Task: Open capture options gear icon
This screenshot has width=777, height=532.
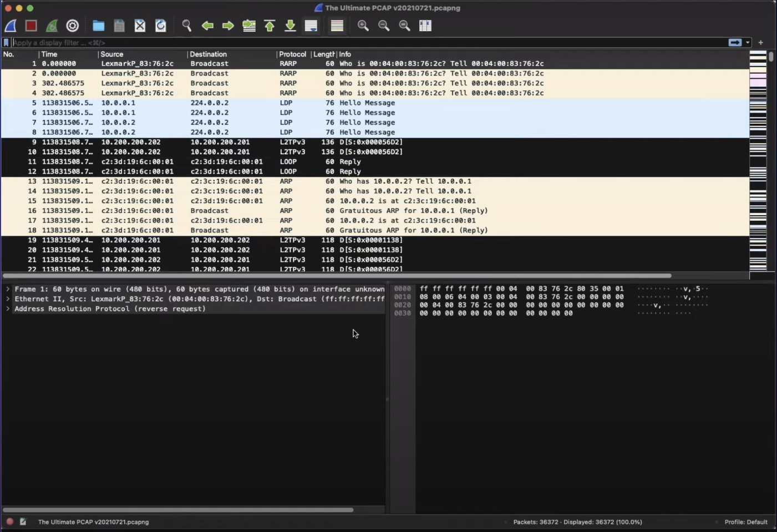Action: (x=73, y=26)
